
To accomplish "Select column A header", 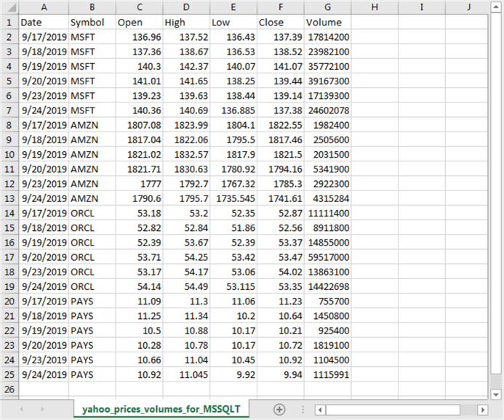I will tap(44, 7).
